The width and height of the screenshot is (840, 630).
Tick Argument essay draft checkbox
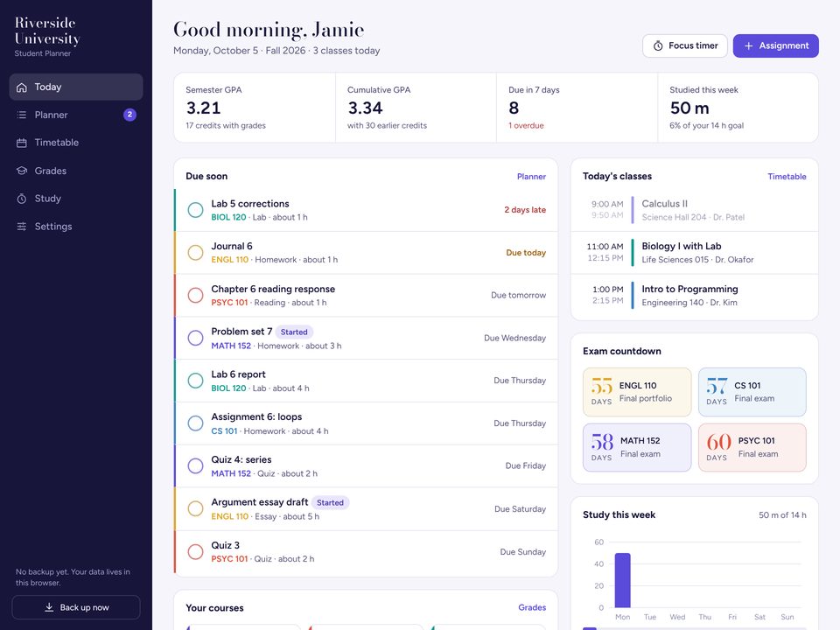(195, 508)
